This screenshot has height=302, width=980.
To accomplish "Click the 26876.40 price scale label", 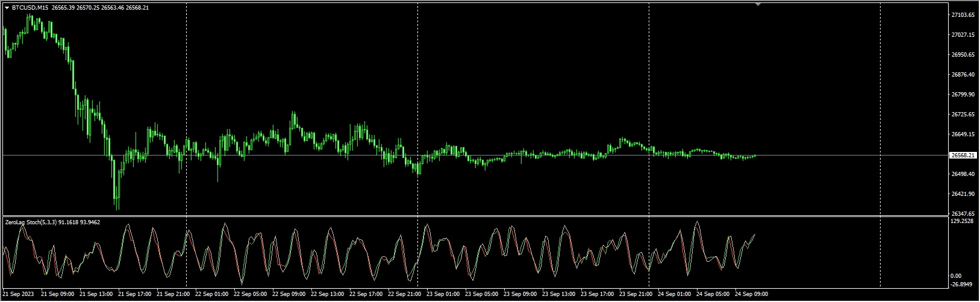I will point(962,75).
